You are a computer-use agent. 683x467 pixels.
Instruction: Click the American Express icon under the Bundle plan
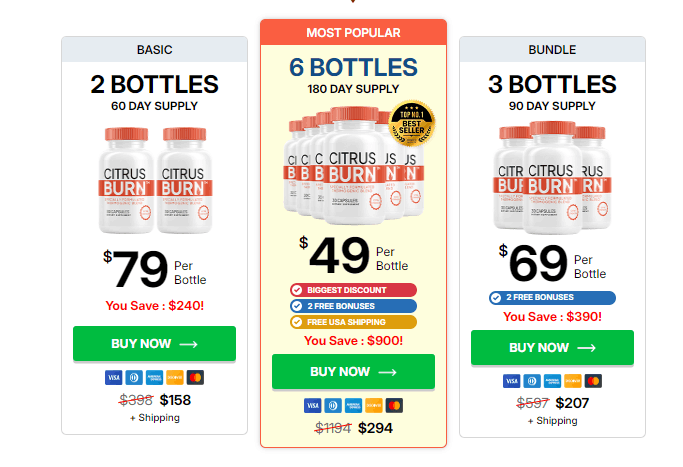553,381
